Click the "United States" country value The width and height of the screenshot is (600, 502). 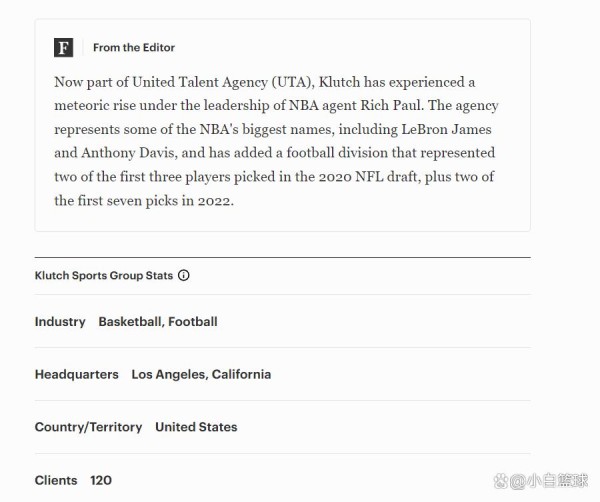[x=196, y=427]
